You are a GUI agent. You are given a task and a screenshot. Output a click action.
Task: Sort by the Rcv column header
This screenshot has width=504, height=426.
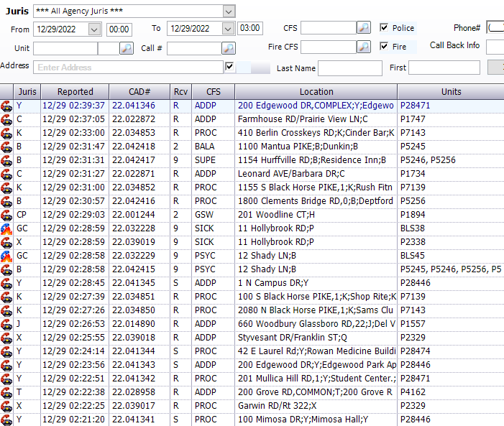tap(180, 92)
